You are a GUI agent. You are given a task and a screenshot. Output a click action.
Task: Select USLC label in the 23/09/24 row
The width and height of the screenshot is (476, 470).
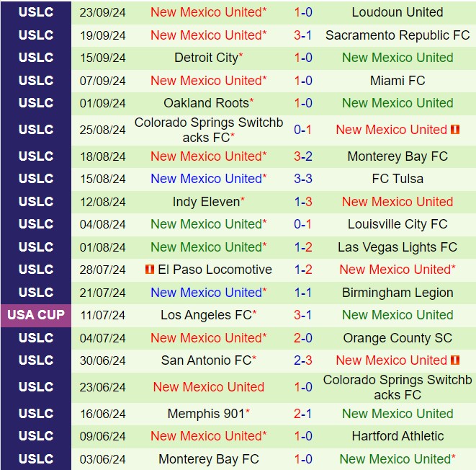36,12
